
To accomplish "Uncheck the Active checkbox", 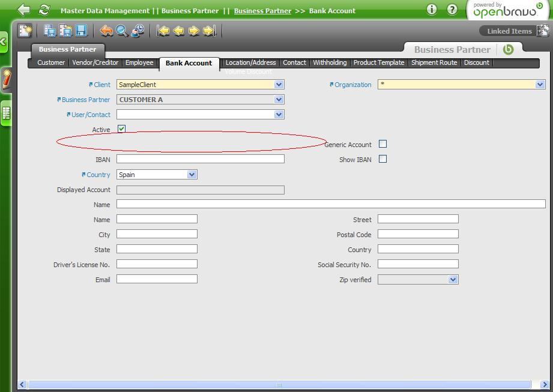I will [121, 129].
